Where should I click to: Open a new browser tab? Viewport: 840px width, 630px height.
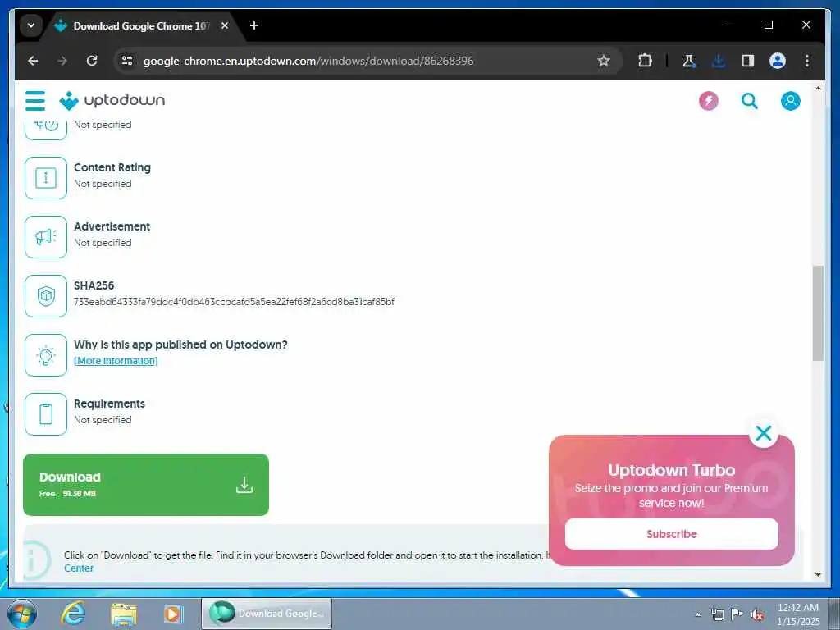(254, 25)
